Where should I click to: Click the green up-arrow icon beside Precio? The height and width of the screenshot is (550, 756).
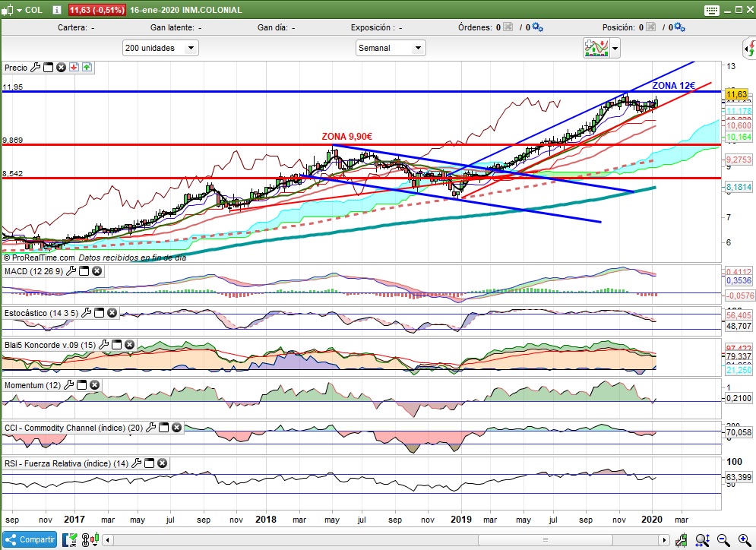pyautogui.click(x=87, y=68)
